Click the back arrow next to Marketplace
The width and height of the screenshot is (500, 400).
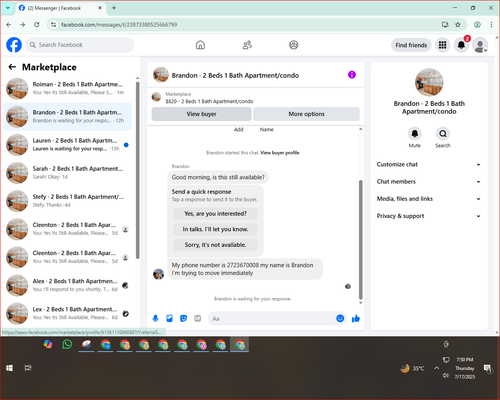click(x=12, y=67)
